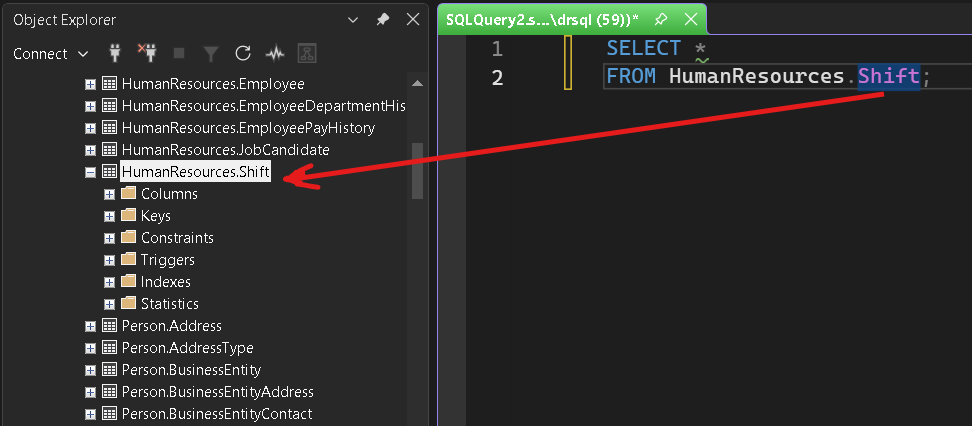Click the diagram icon at toolbar end
Image resolution: width=972 pixels, height=426 pixels.
pyautogui.click(x=307, y=54)
